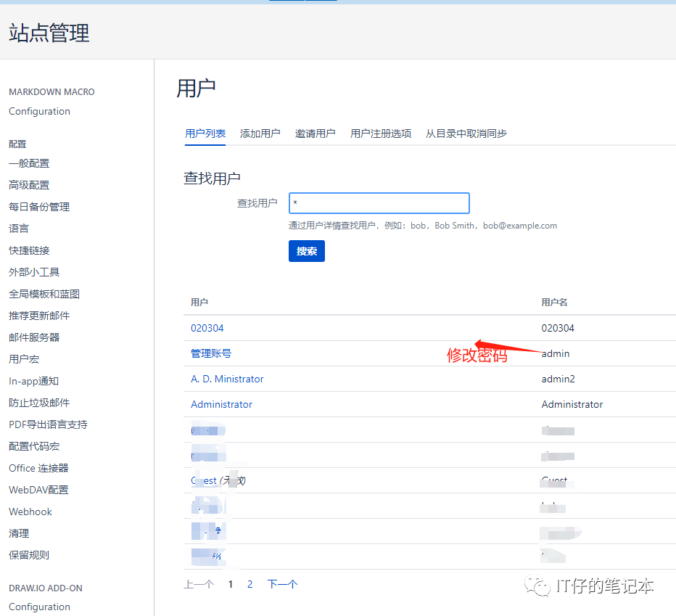
Task: Open the 邀请用户 tab
Action: tap(315, 134)
